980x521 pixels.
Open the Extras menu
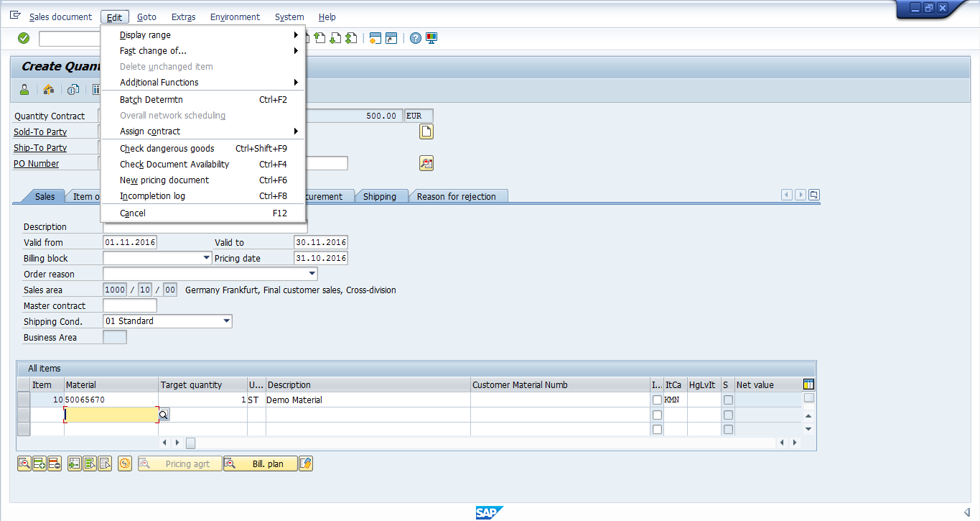pyautogui.click(x=184, y=17)
